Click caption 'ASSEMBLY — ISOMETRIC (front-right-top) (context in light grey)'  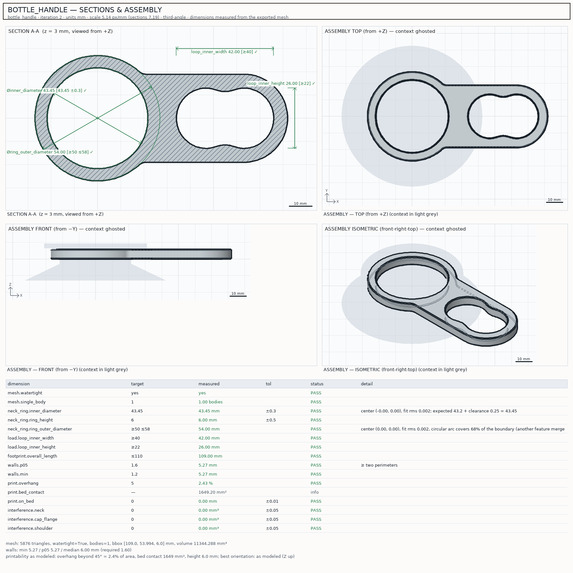point(395,370)
